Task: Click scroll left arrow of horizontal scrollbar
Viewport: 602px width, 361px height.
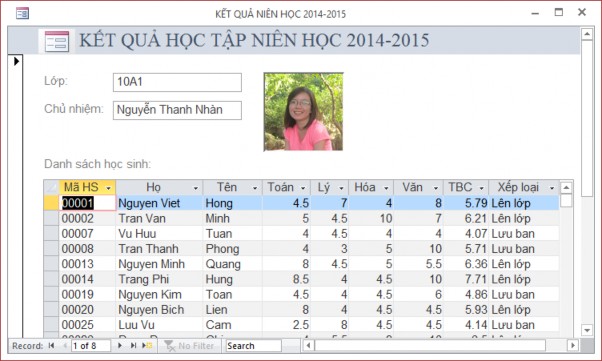Action: tap(308, 346)
